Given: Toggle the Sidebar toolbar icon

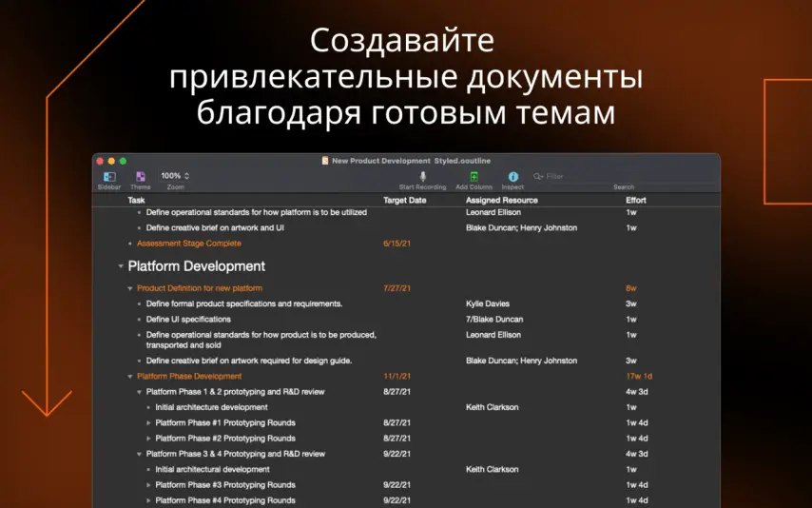Looking at the screenshot, I should (x=109, y=177).
